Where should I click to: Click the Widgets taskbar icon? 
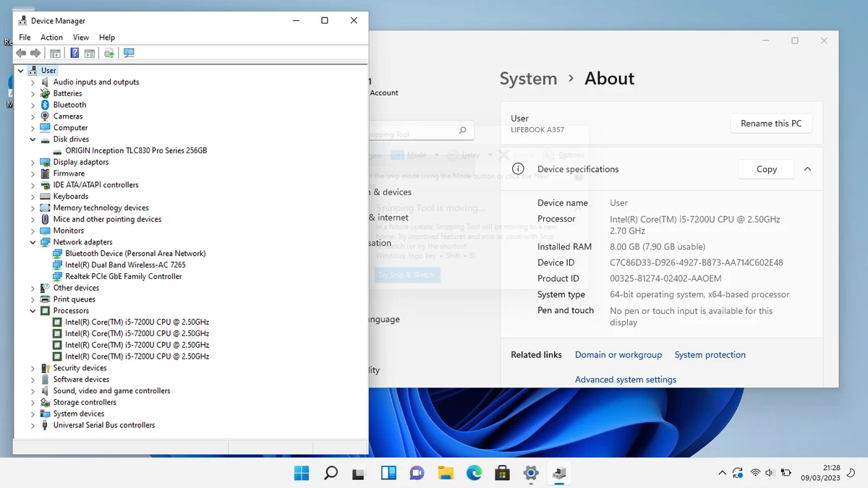tap(388, 474)
